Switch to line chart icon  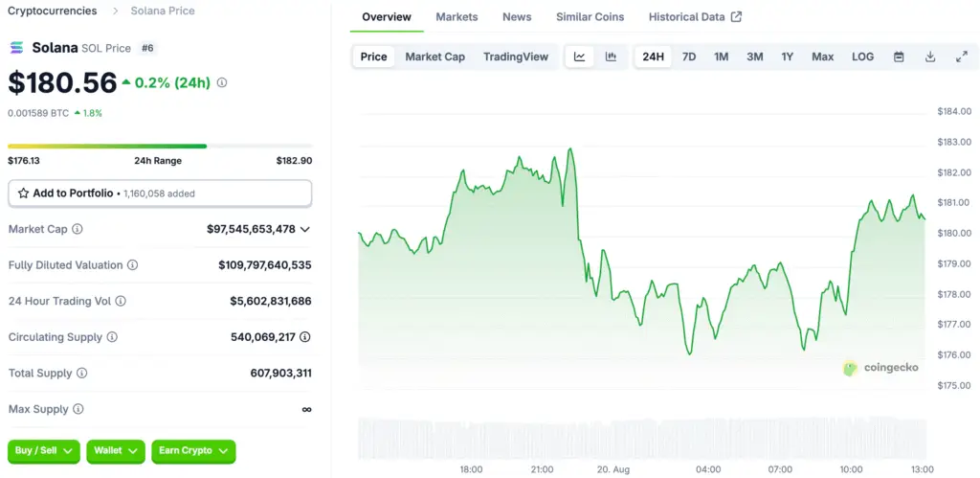[x=580, y=57]
